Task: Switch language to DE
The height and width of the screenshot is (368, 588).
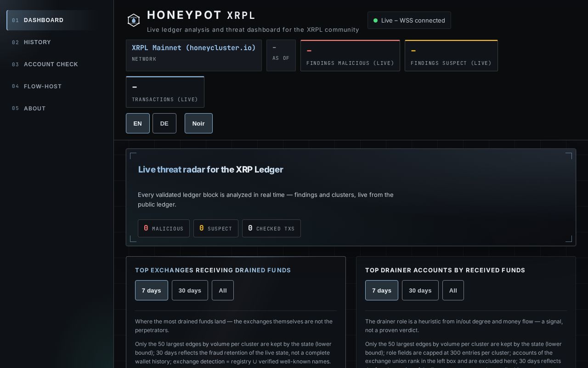Action: point(164,123)
